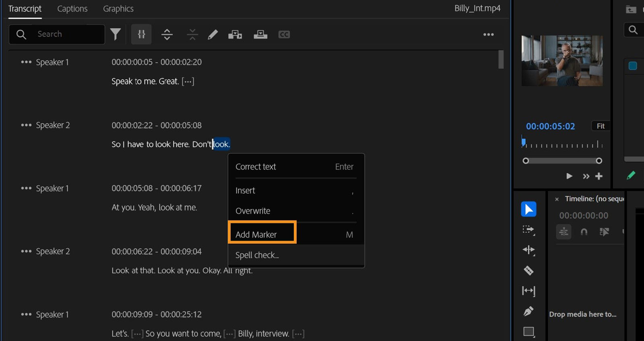Expand more transport controls chevrons

pos(586,176)
